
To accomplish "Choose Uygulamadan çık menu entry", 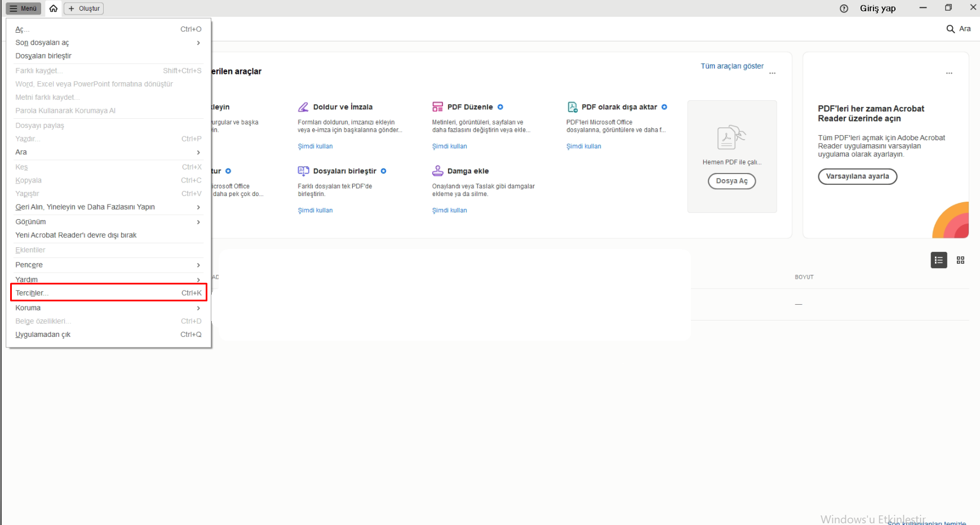I will pos(108,335).
